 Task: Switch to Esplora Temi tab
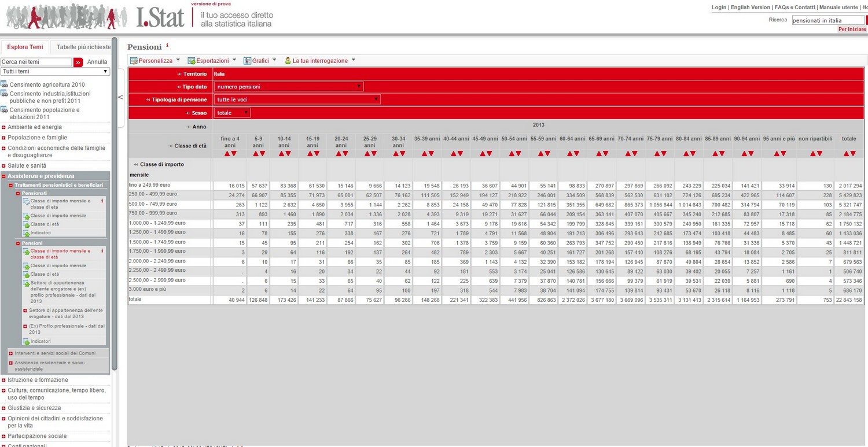(25, 47)
